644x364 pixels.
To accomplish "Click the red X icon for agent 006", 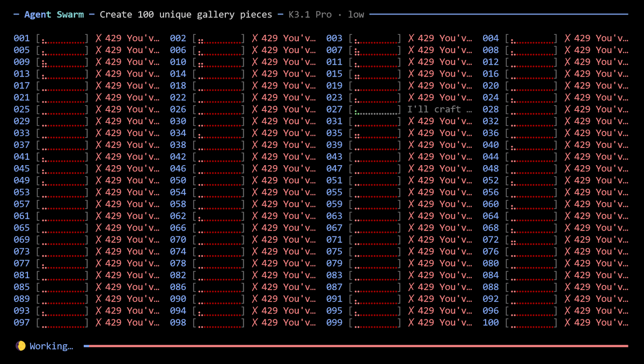I will (x=255, y=50).
